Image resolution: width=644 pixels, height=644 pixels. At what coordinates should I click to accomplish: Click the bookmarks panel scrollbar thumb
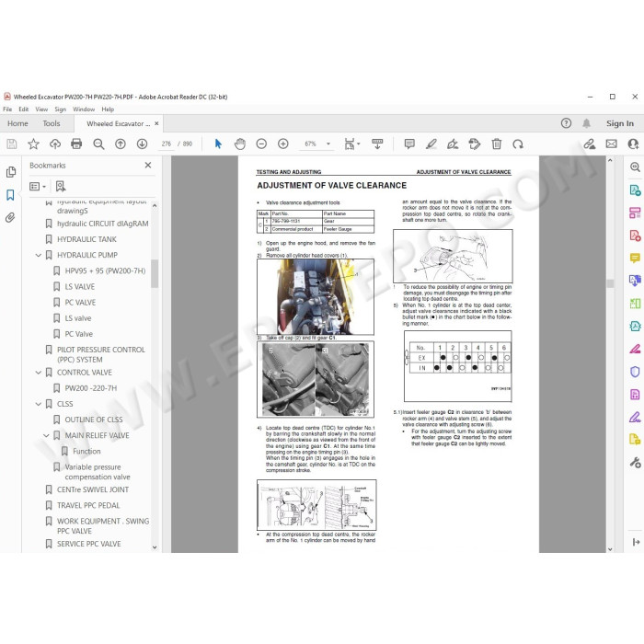point(155,273)
